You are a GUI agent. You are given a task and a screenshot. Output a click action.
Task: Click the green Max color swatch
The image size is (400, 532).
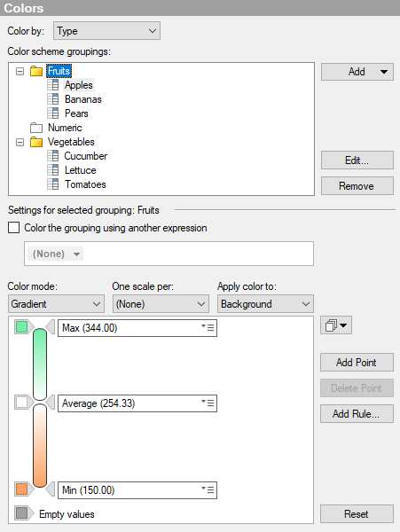21,327
